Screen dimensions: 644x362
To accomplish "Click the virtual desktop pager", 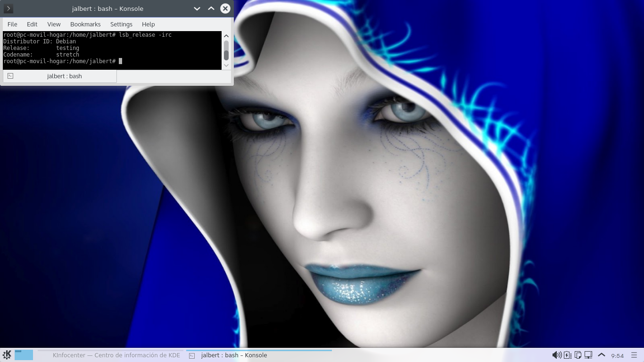I will point(24,355).
